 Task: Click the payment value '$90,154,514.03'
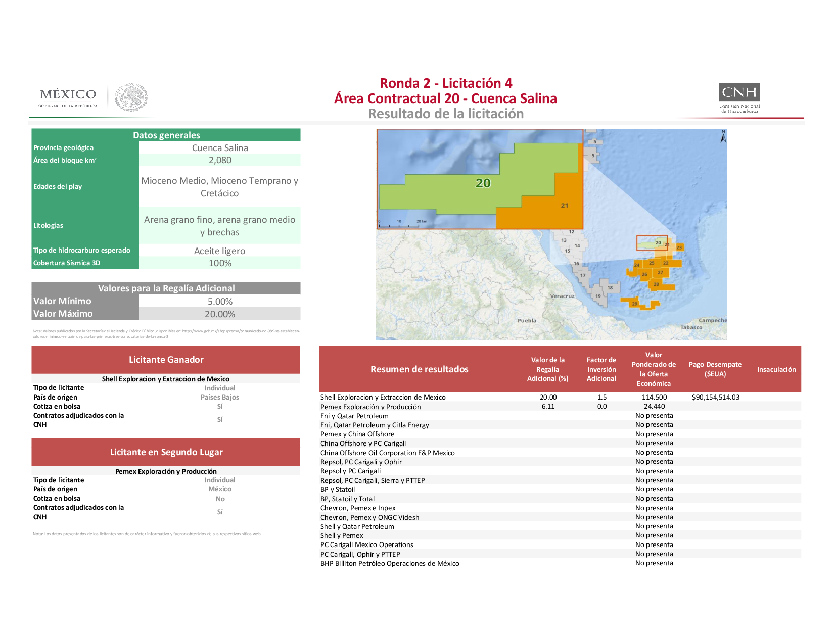[715, 397]
